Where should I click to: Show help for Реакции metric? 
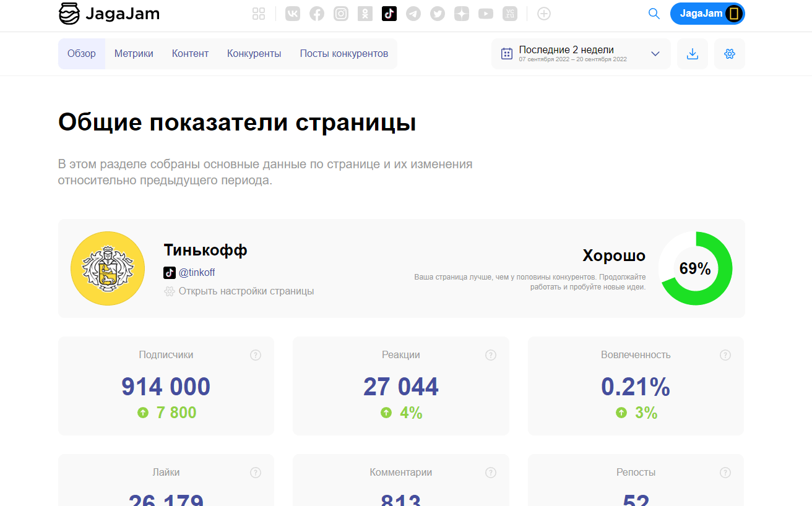click(x=491, y=355)
